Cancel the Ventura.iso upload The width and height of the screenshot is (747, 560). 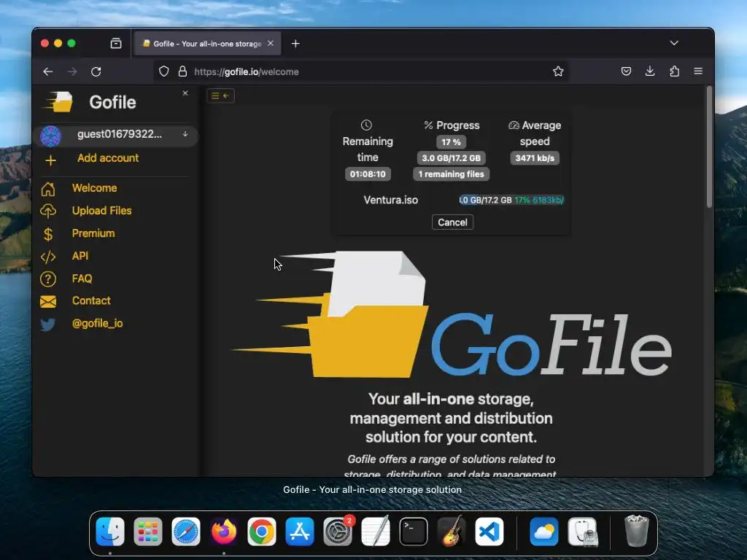(452, 222)
